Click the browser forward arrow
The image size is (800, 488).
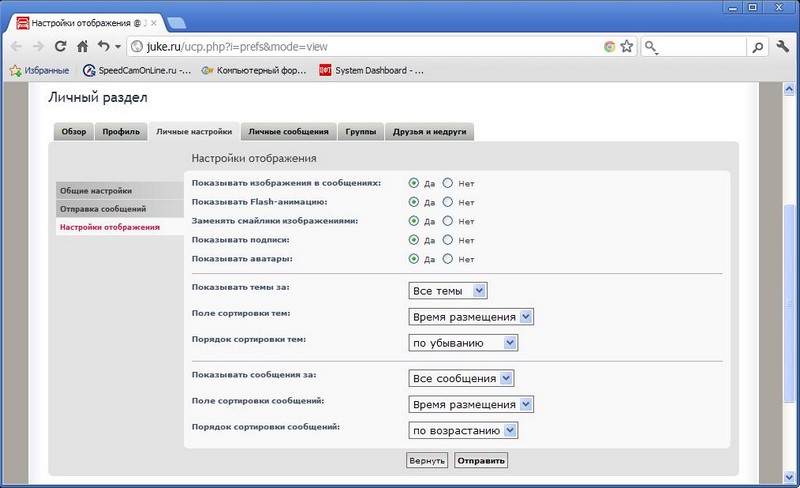[x=38, y=46]
